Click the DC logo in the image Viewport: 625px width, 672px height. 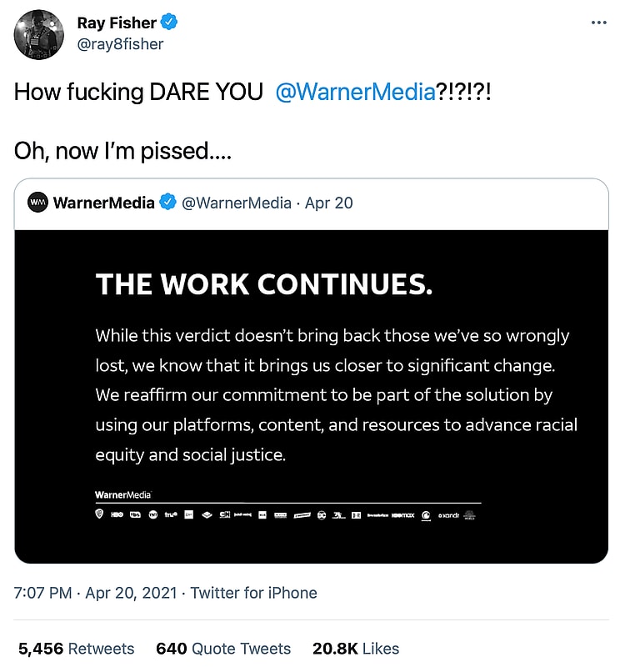click(x=321, y=515)
